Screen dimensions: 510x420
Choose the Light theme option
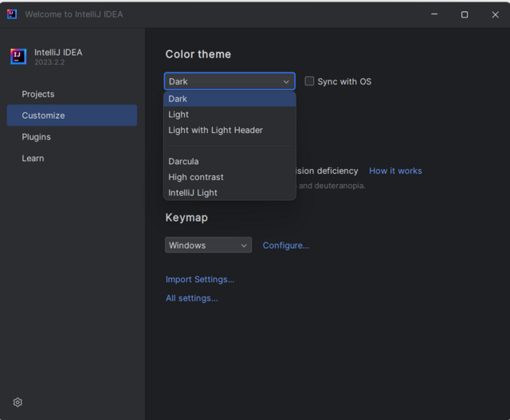[179, 115]
